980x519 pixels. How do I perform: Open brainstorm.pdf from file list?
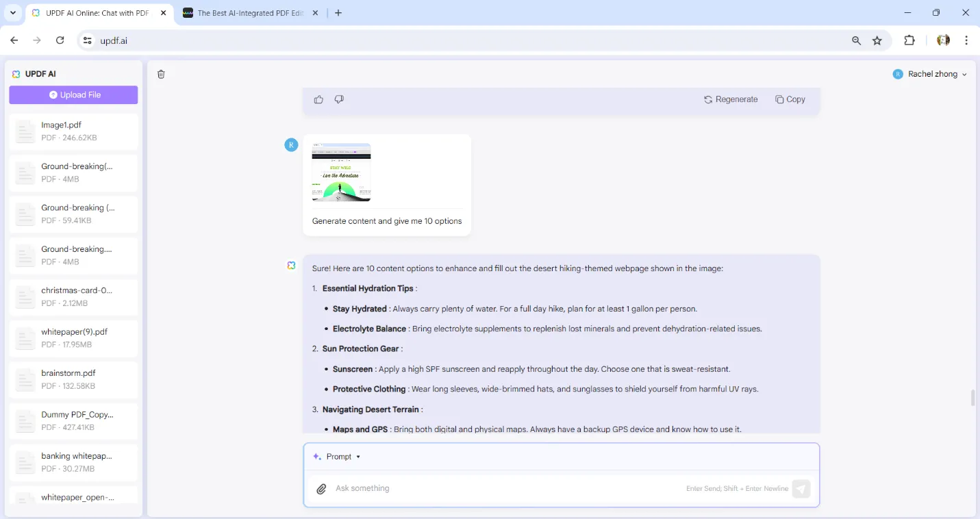[x=73, y=379]
